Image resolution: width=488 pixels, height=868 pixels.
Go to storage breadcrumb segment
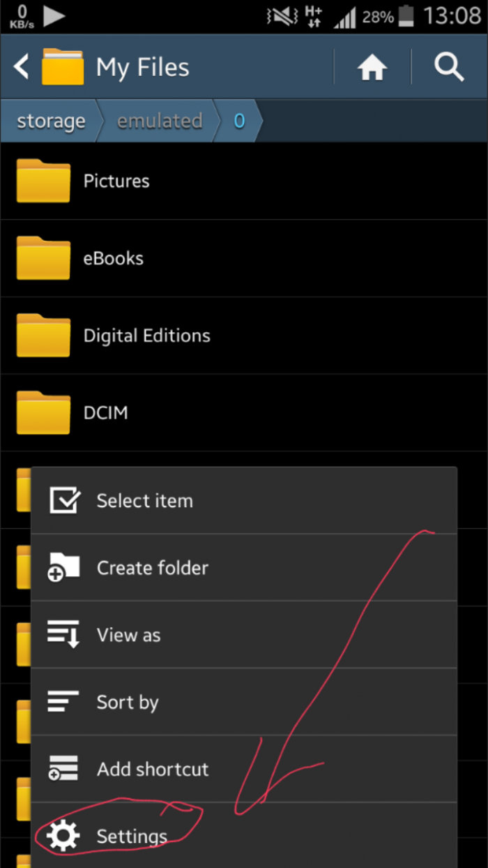(x=51, y=121)
